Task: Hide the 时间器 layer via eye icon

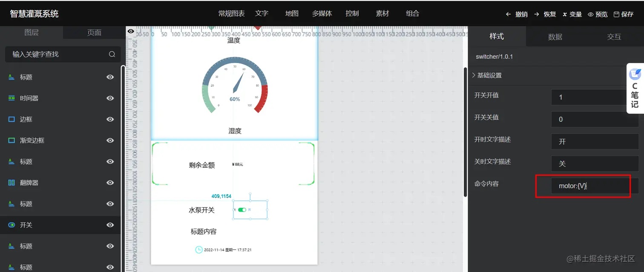Action: point(110,98)
